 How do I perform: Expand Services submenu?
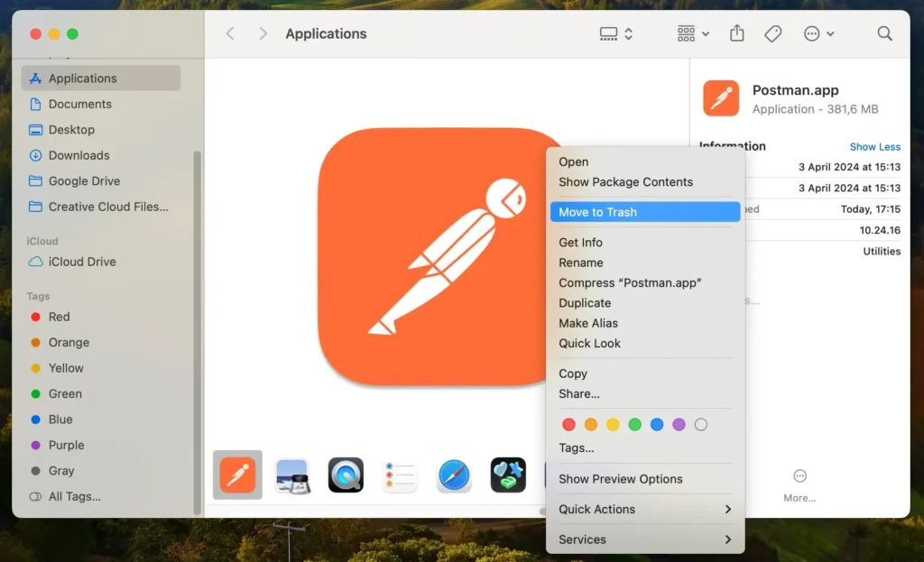[x=645, y=539]
